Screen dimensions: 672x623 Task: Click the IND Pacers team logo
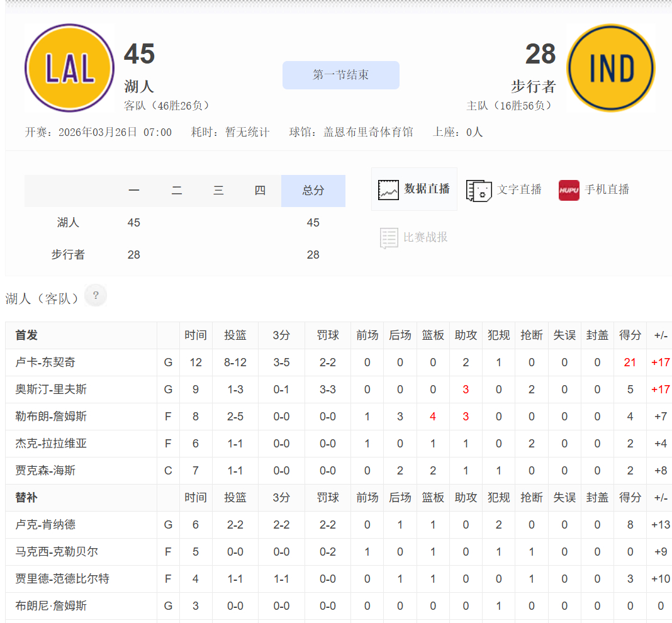point(610,67)
